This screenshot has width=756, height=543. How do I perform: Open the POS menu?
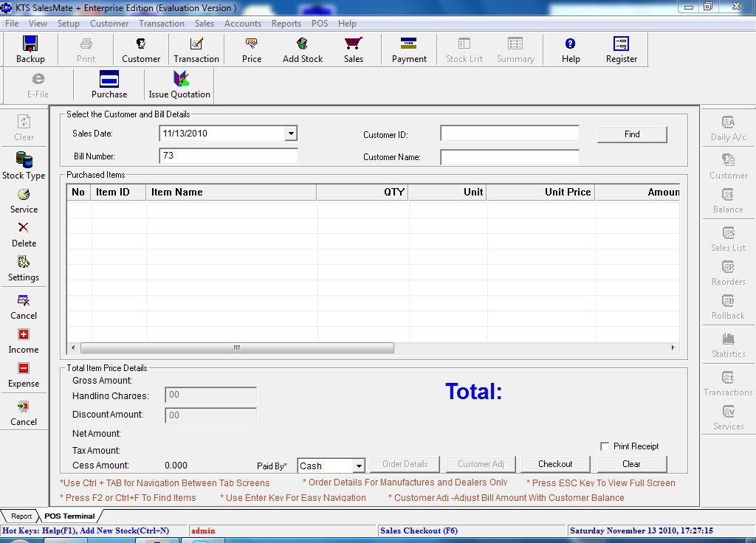[x=319, y=23]
